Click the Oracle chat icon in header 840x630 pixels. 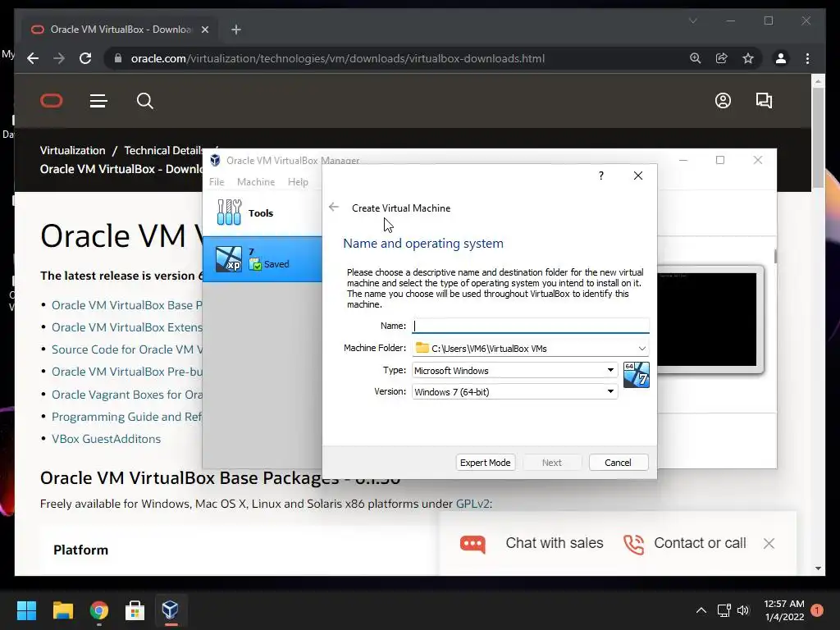pos(764,101)
